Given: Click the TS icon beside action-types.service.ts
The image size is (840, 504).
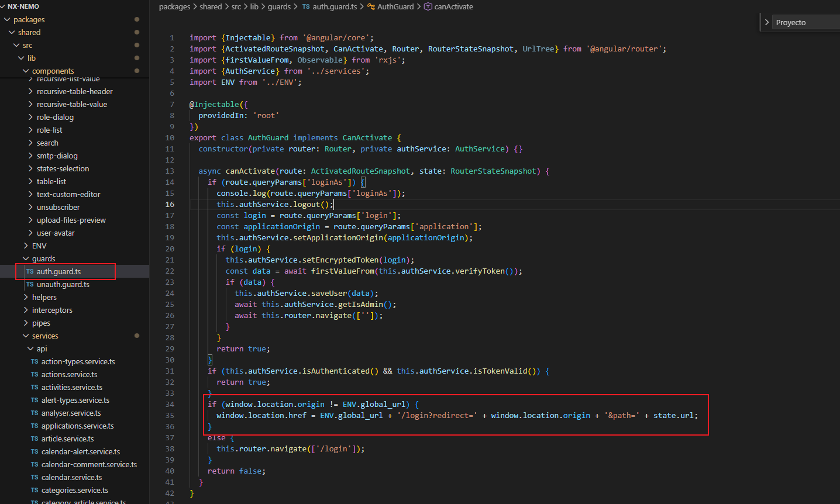Looking at the screenshot, I should [x=35, y=362].
